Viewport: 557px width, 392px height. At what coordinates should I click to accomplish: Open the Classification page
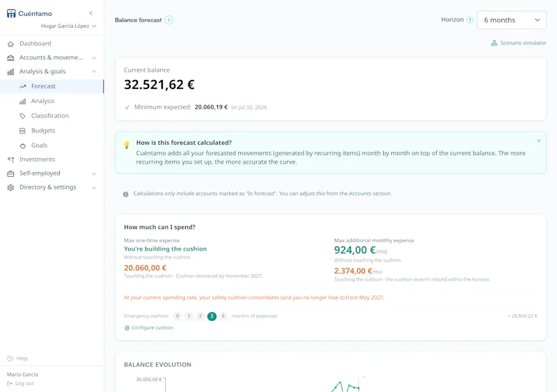[52, 116]
